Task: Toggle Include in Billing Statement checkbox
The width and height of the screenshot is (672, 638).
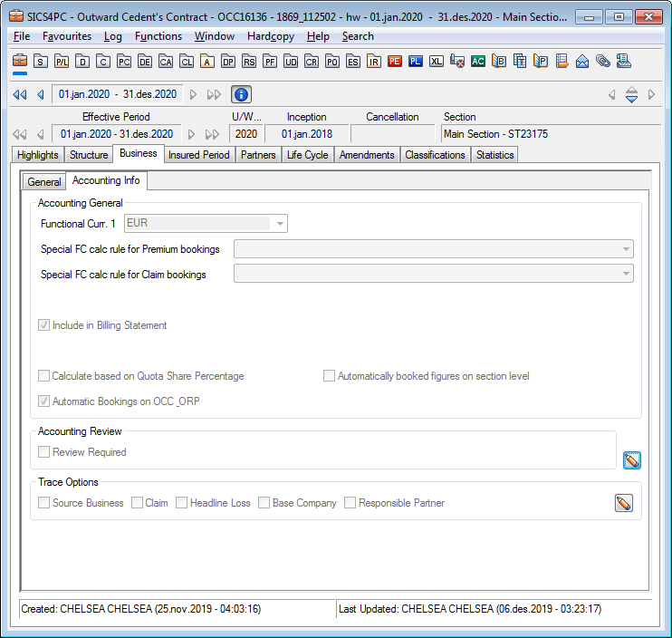Action: tap(44, 325)
